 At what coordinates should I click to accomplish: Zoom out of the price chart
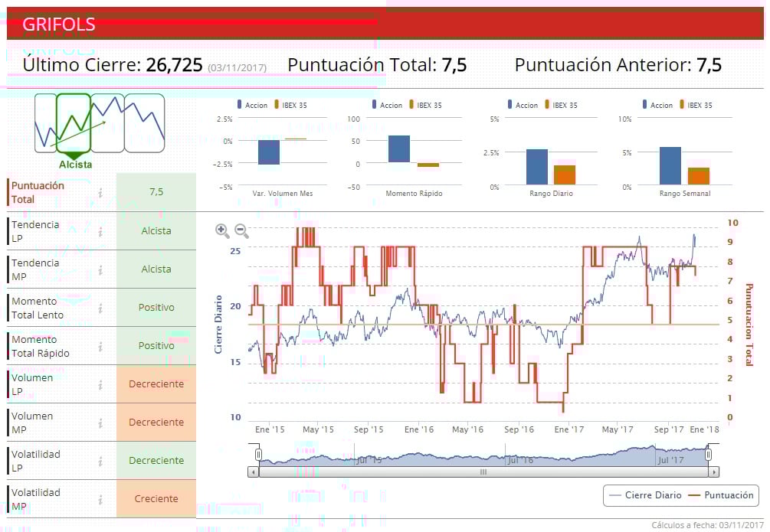[241, 230]
